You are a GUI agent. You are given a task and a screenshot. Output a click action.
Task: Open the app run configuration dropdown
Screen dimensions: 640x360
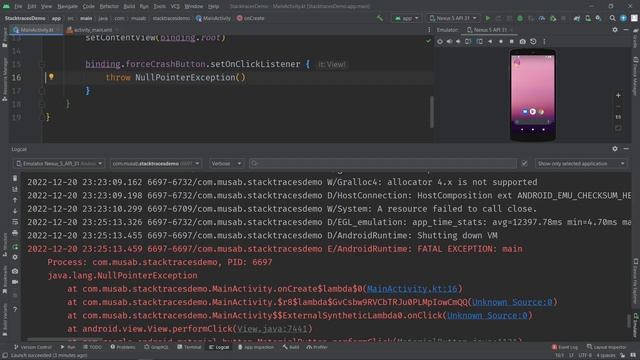[x=406, y=18]
